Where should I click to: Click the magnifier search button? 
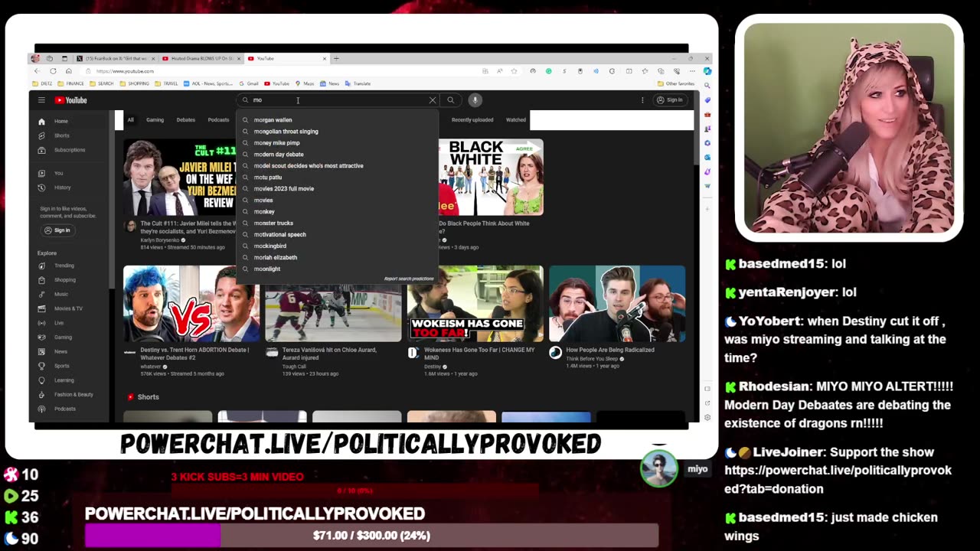[451, 100]
